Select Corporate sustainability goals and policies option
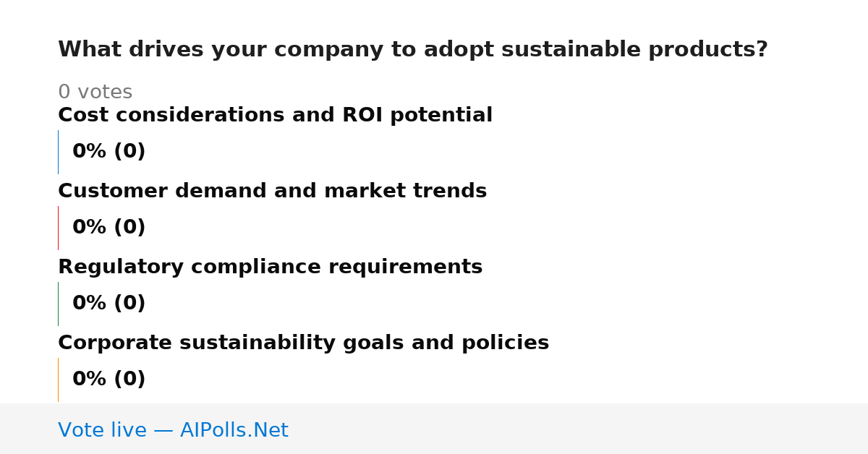This screenshot has width=868, height=454. (x=303, y=343)
